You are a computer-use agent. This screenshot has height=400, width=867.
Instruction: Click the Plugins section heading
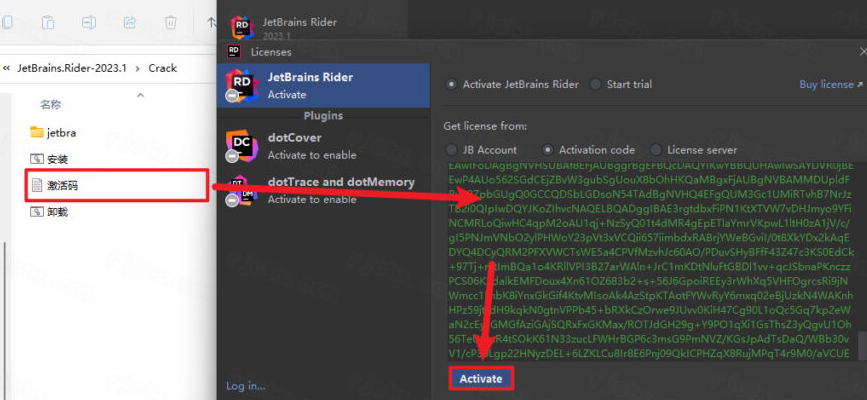click(323, 116)
